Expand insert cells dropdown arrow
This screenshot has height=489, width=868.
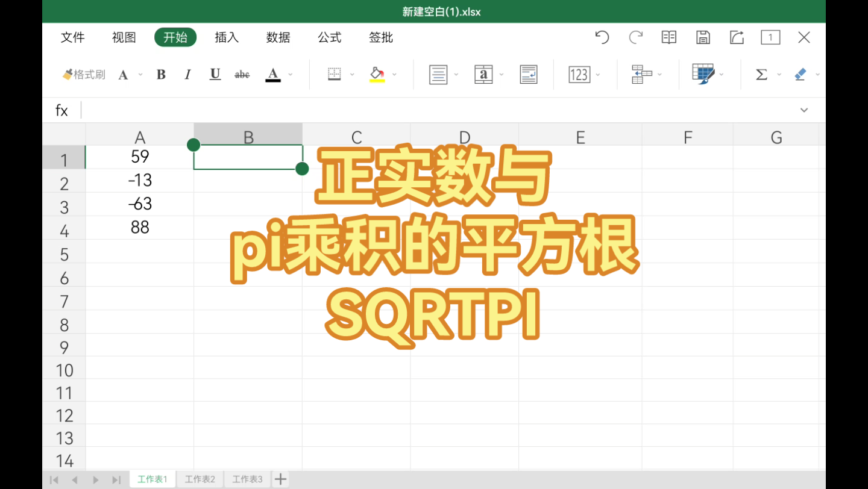[x=659, y=75]
